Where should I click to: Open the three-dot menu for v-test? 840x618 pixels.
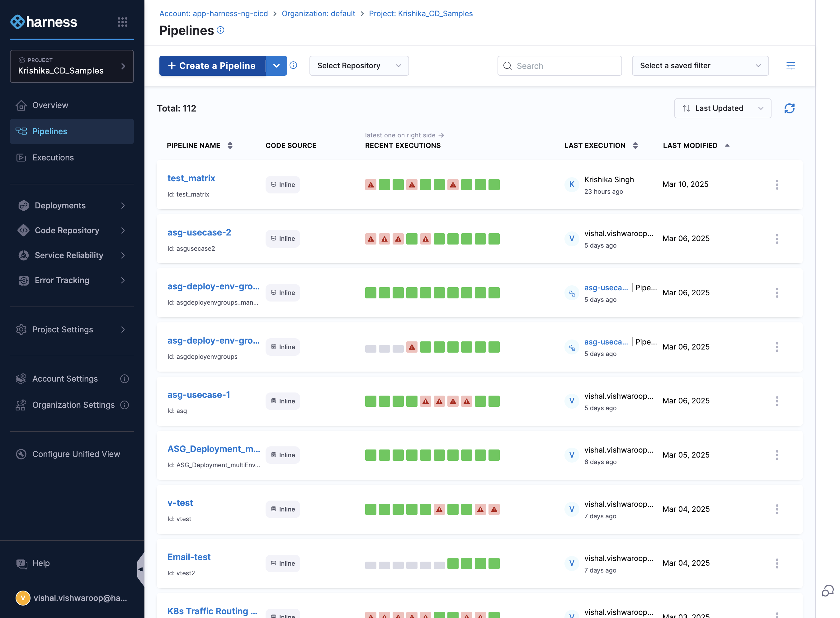[x=777, y=509]
